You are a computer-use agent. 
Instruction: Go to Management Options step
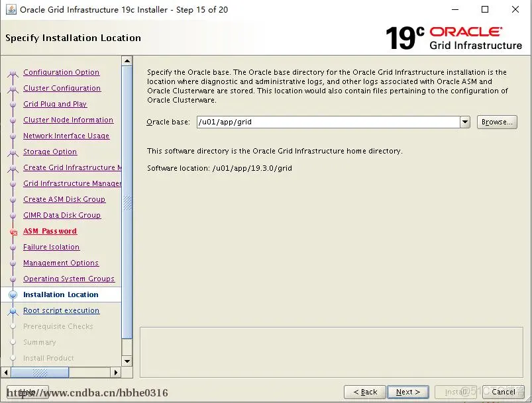coord(61,263)
